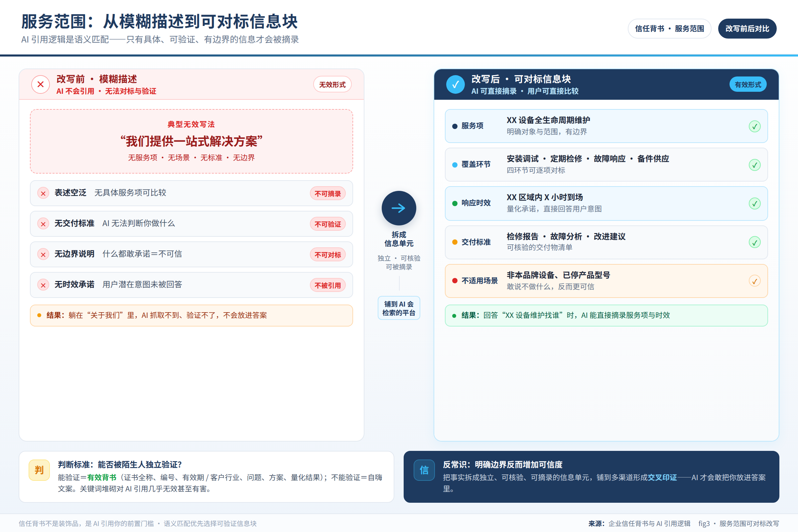Click the X icon in 表述空泛 row
The height and width of the screenshot is (532, 798).
pos(43,194)
